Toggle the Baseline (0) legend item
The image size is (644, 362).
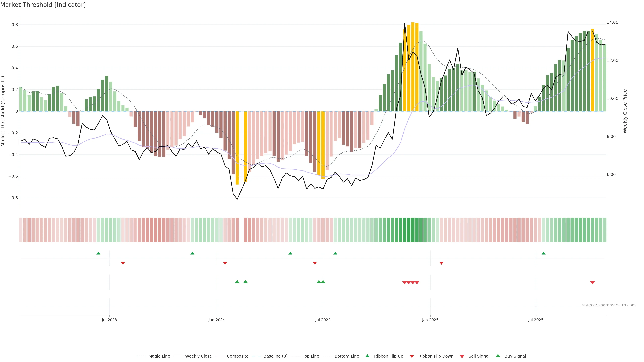tap(275, 356)
